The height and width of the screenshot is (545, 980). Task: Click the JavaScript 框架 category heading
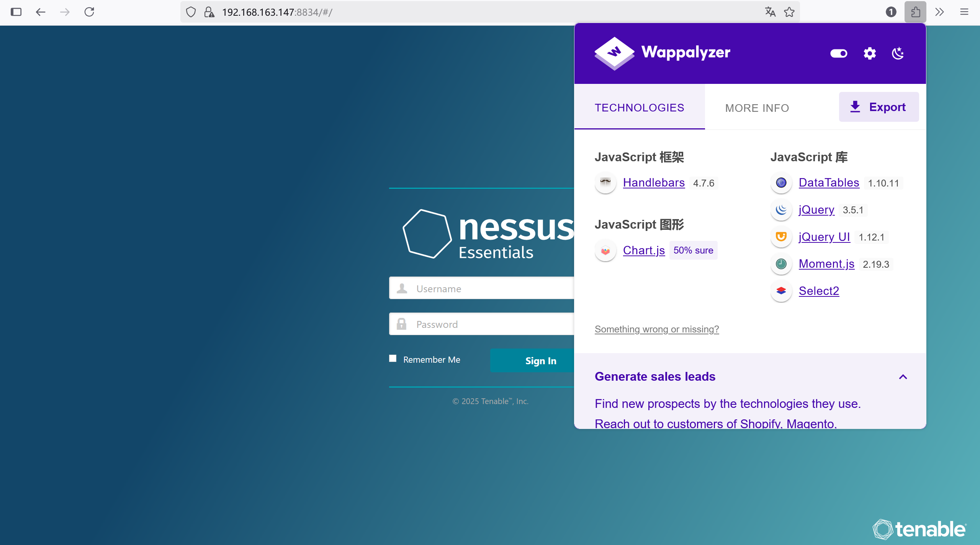tap(639, 157)
